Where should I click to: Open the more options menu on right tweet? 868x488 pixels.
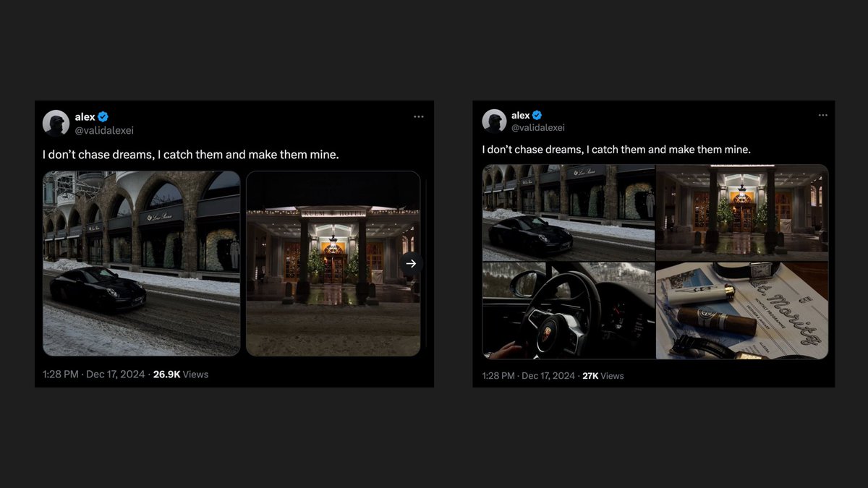[x=823, y=115]
